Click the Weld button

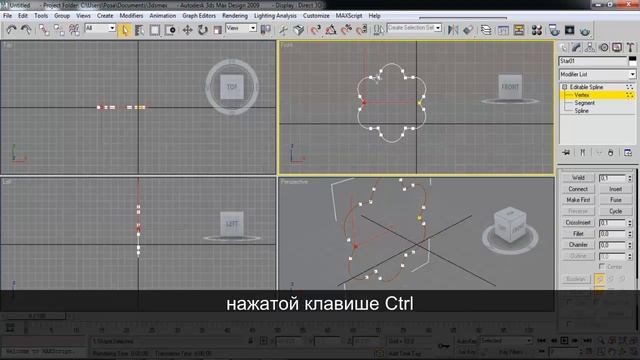pyautogui.click(x=578, y=178)
